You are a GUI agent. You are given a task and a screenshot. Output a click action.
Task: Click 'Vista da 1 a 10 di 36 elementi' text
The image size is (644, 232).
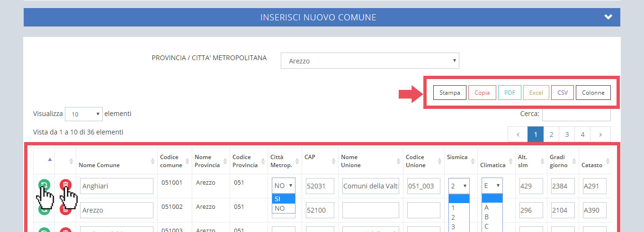(x=78, y=132)
